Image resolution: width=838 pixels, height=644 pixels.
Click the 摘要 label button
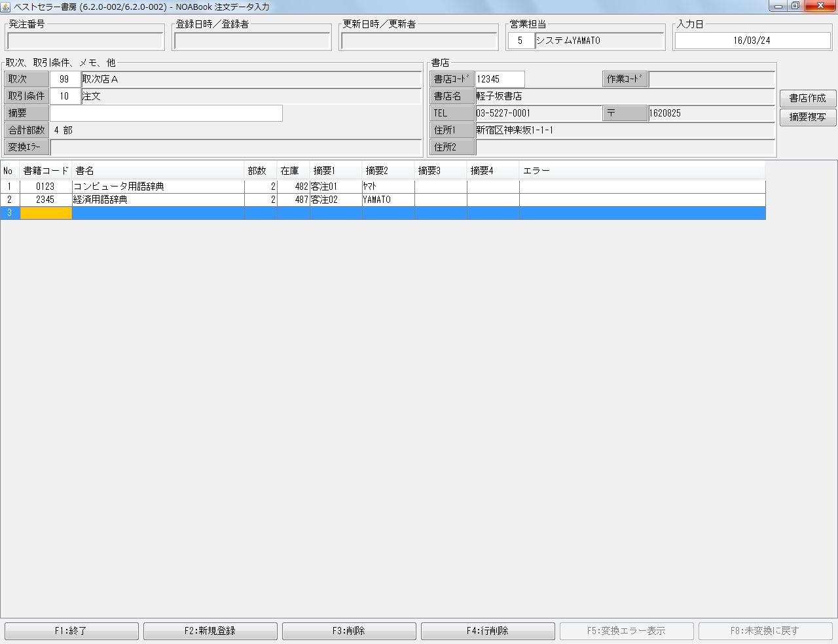[26, 113]
